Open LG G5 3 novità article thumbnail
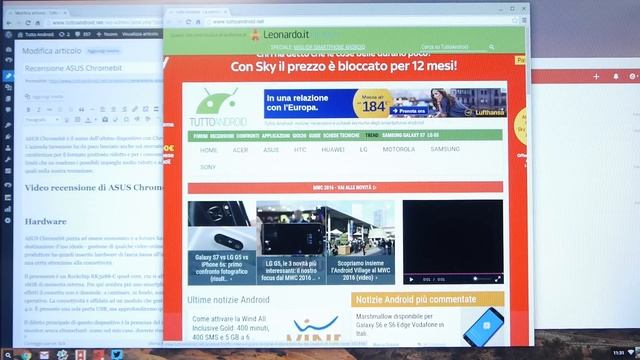The height and width of the screenshot is (360, 640). tap(291, 242)
